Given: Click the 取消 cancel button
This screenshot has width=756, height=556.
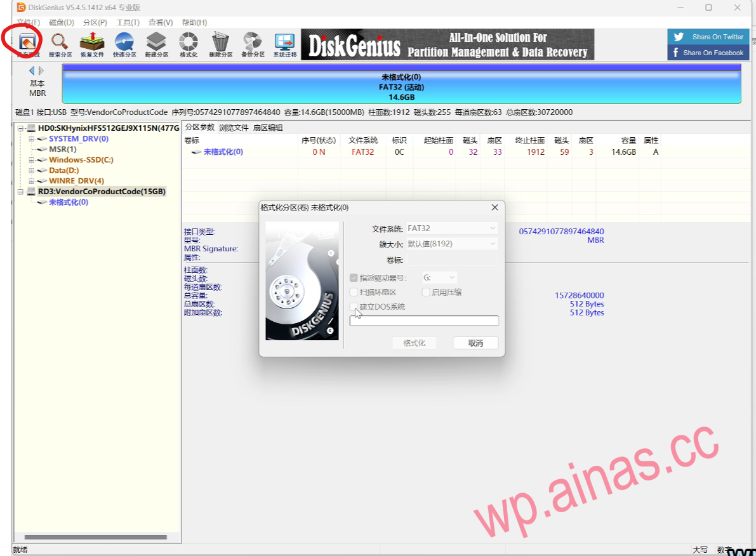Looking at the screenshot, I should coord(475,343).
